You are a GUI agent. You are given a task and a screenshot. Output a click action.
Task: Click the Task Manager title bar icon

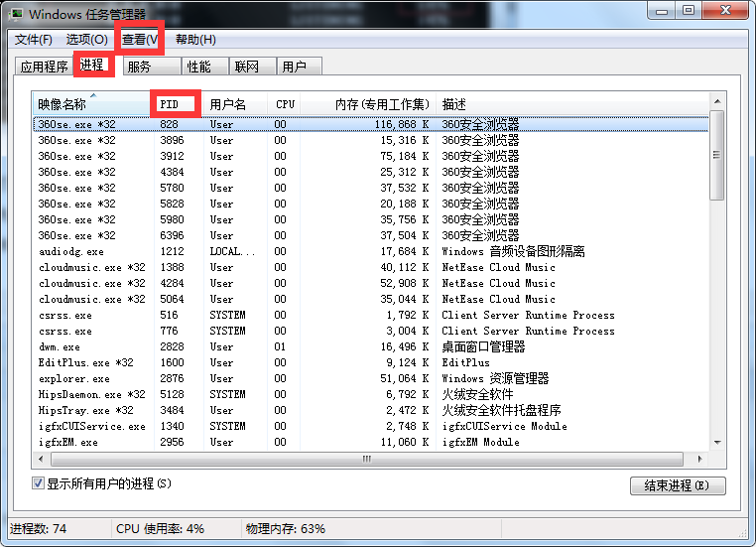click(16, 14)
